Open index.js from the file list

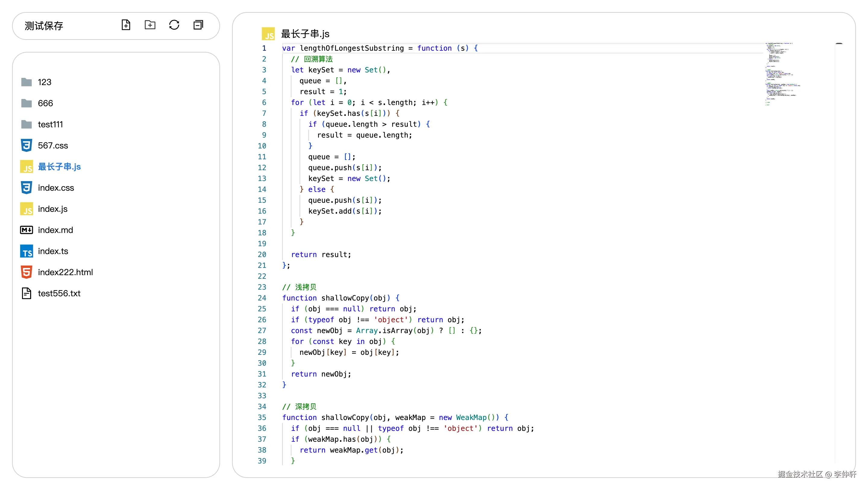click(52, 209)
